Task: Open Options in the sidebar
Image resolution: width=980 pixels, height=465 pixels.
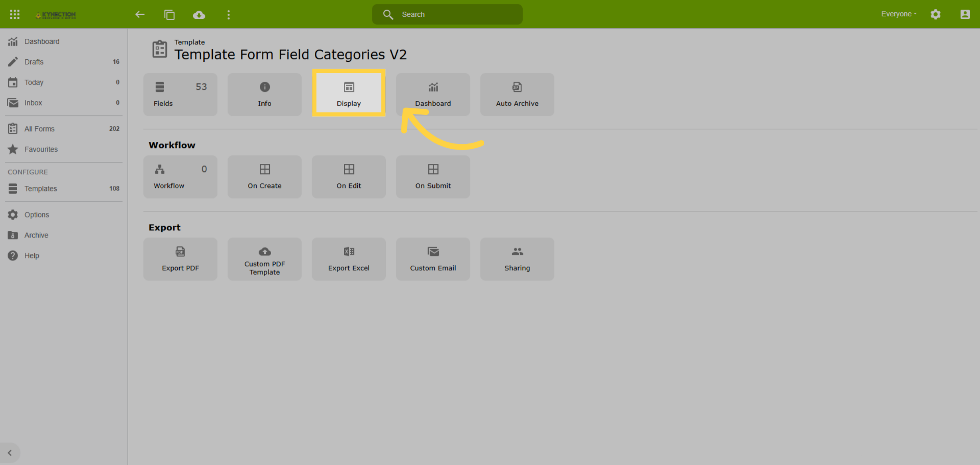Action: (x=64, y=215)
